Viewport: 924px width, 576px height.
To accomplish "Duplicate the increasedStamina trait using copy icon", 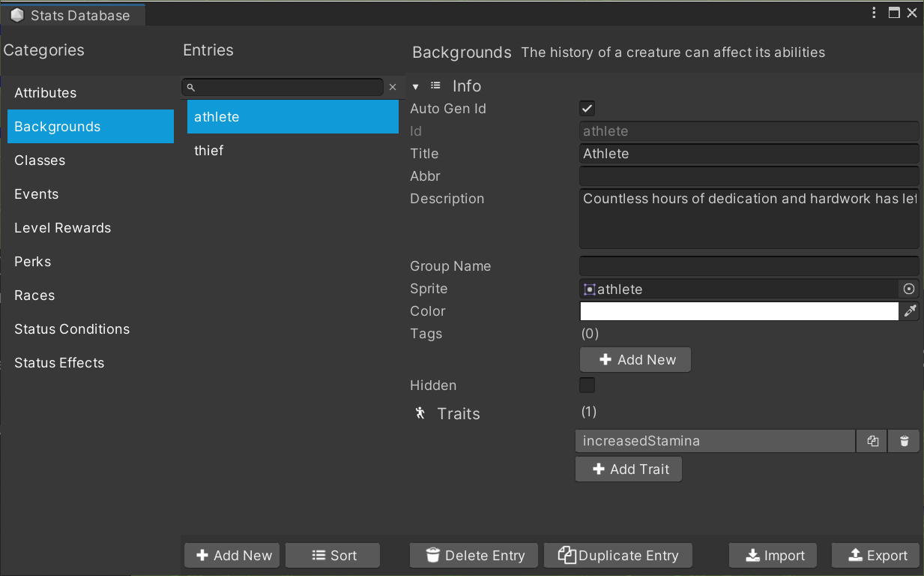I will (872, 441).
